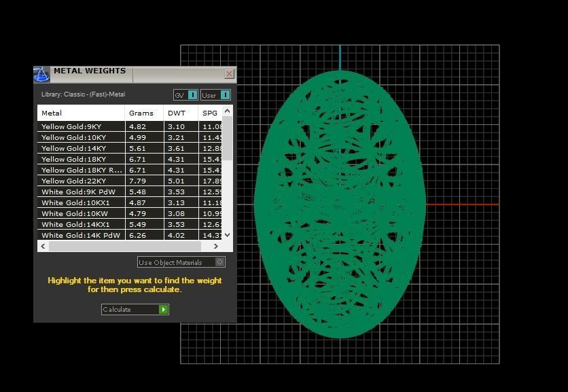568x392 pixels.
Task: Click the 3.21 DWT value
Action: tap(176, 137)
